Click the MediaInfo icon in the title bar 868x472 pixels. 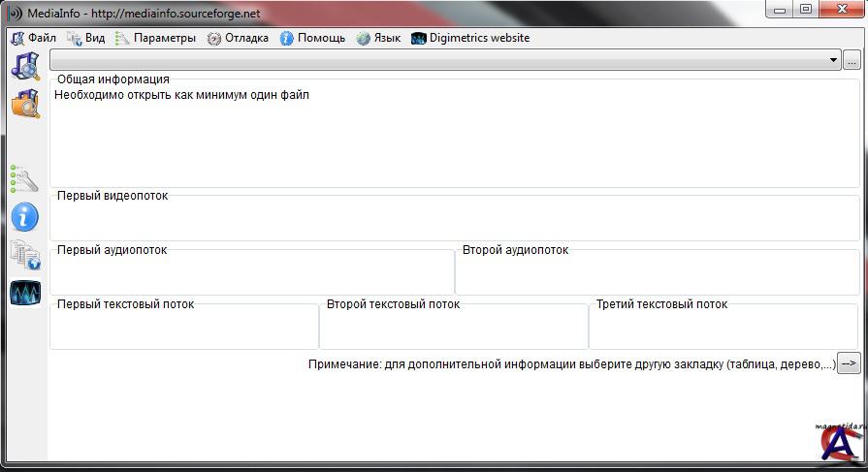[x=15, y=14]
